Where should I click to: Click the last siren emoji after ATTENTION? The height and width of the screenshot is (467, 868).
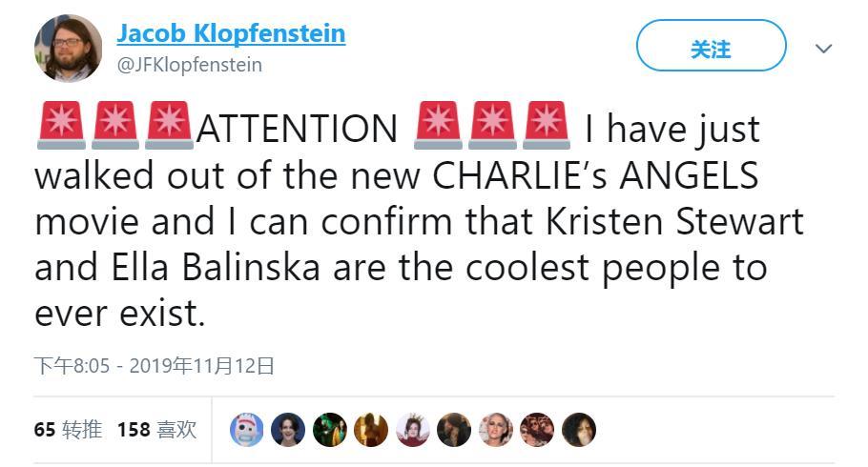[546, 127]
